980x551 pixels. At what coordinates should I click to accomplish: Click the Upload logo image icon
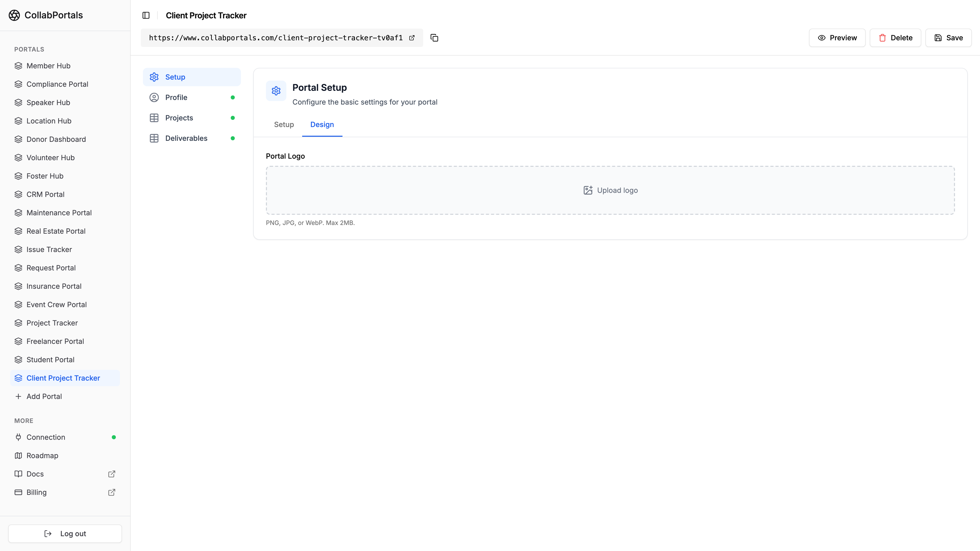(588, 190)
